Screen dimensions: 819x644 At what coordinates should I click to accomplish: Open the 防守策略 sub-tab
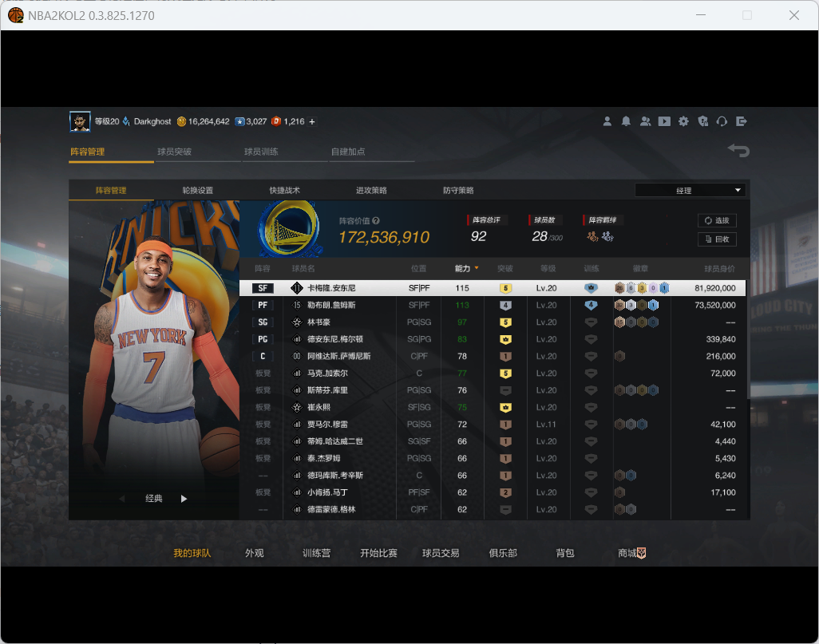(458, 191)
